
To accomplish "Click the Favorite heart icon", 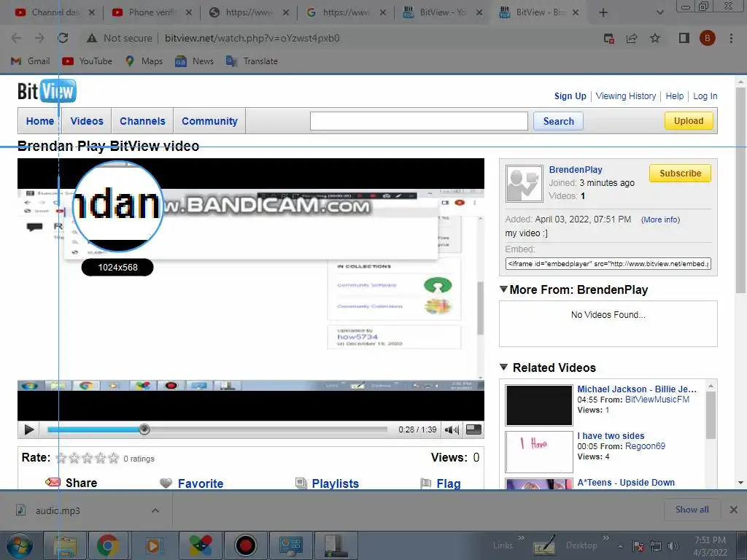I will [x=166, y=483].
